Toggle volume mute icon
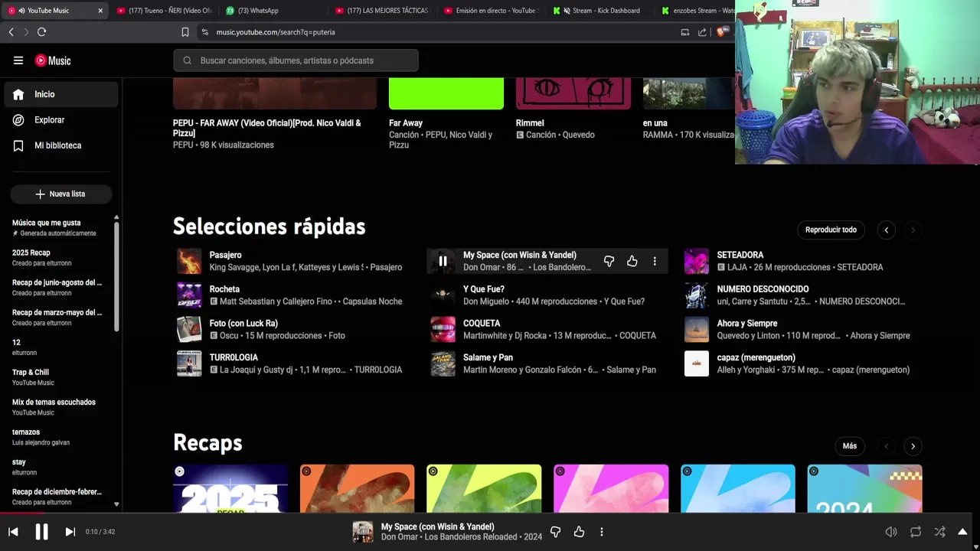The width and height of the screenshot is (980, 551). pos(891,532)
